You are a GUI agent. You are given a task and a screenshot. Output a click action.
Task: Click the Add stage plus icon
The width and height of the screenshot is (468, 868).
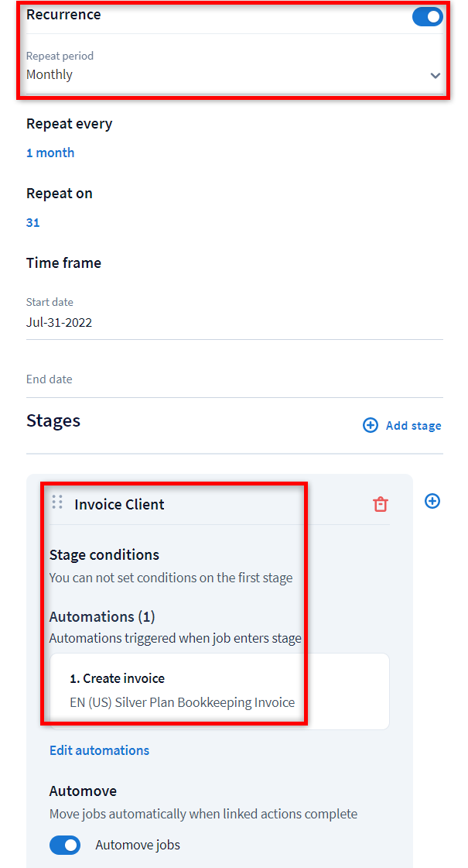point(371,425)
